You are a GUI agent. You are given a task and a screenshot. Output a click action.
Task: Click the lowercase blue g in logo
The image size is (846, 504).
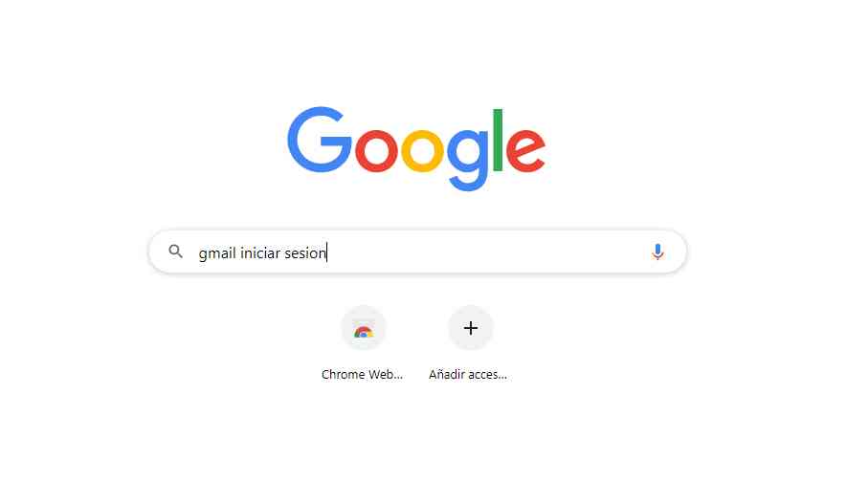pyautogui.click(x=468, y=160)
